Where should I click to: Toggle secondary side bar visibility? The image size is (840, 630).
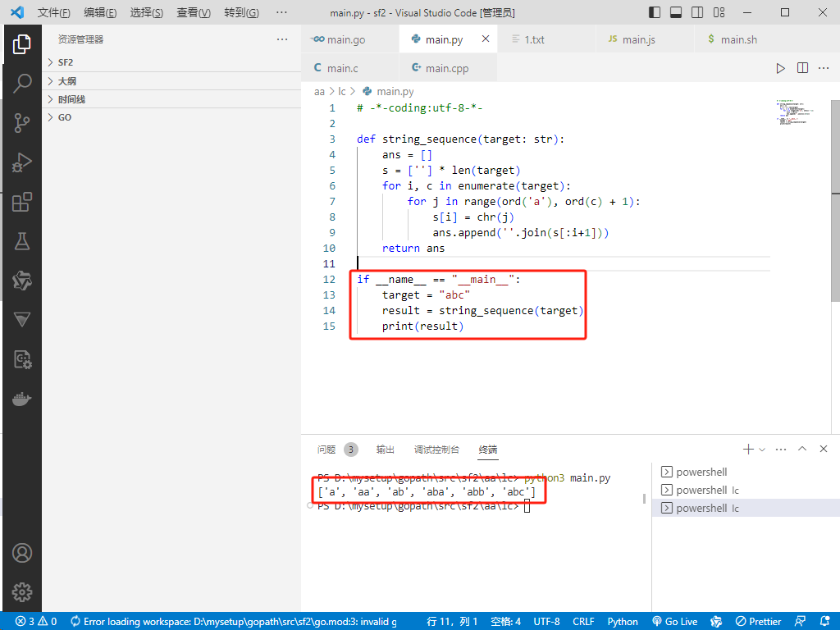[697, 12]
